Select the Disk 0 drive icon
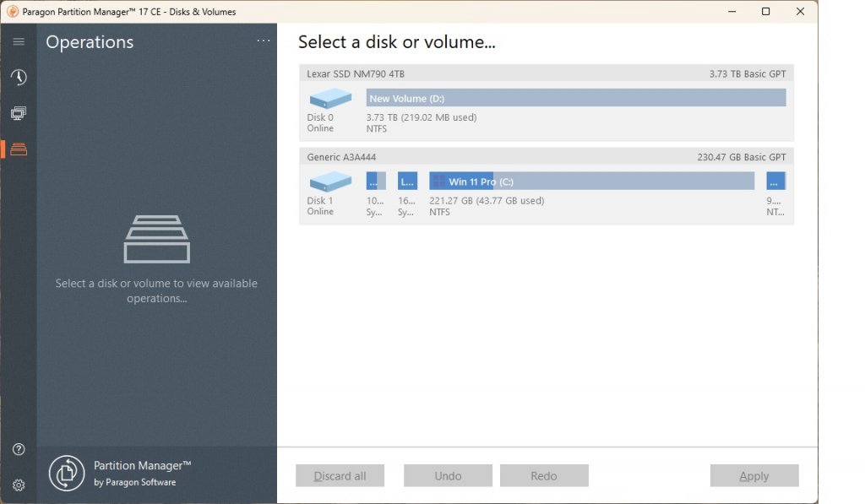865x504 pixels. click(x=330, y=98)
